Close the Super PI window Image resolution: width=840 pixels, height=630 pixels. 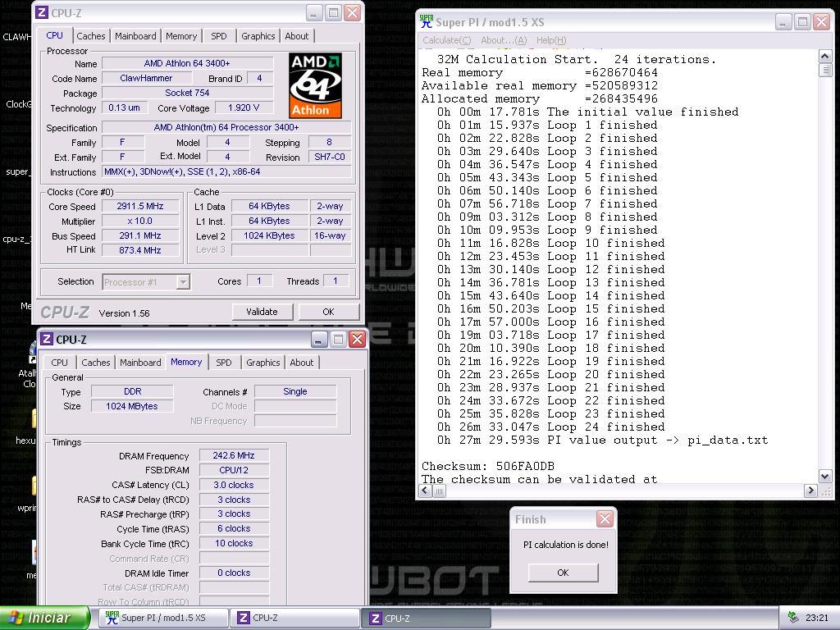click(821, 22)
